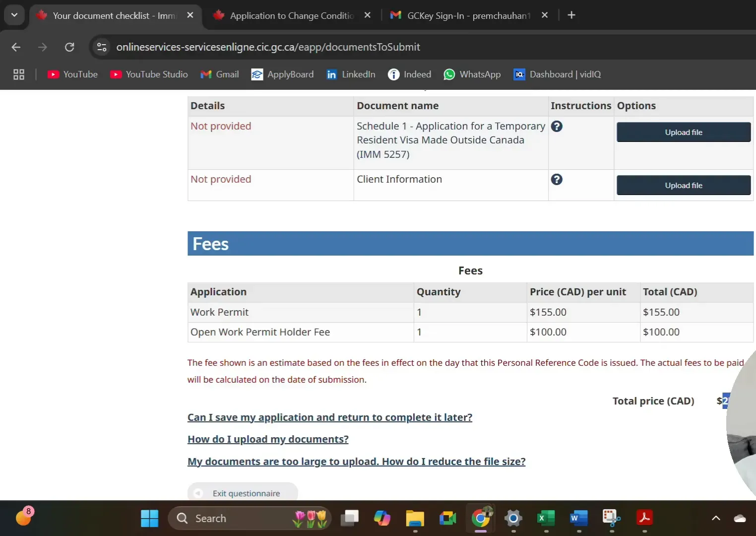Open the widgets icon with badge 8
Image resolution: width=756 pixels, height=536 pixels.
point(23,518)
